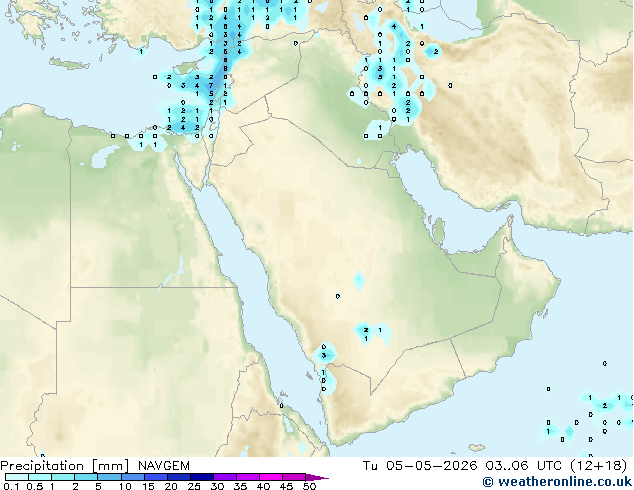Screen dimensions: 634x490
Task: Pick the 20–25 mm legend swatch
Action: (x=178, y=477)
